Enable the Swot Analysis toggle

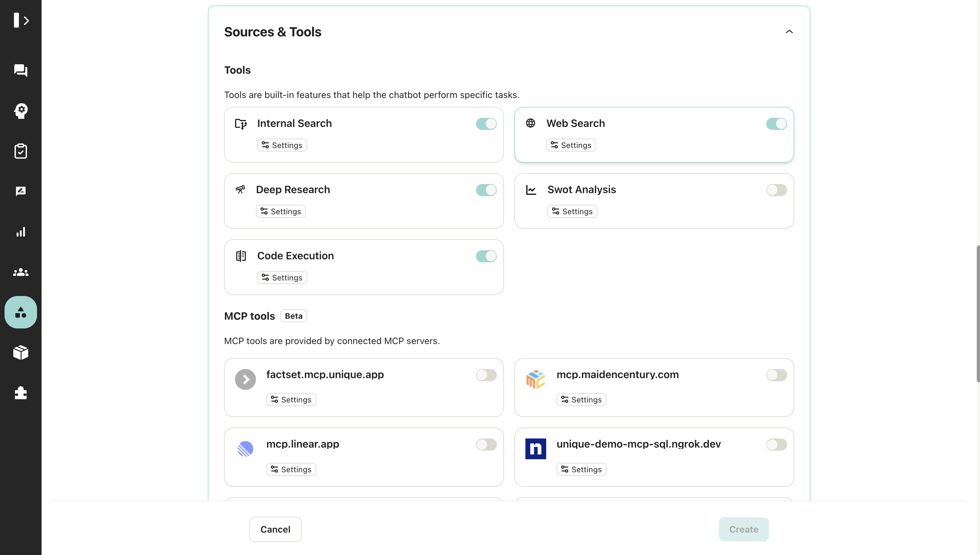coord(776,190)
